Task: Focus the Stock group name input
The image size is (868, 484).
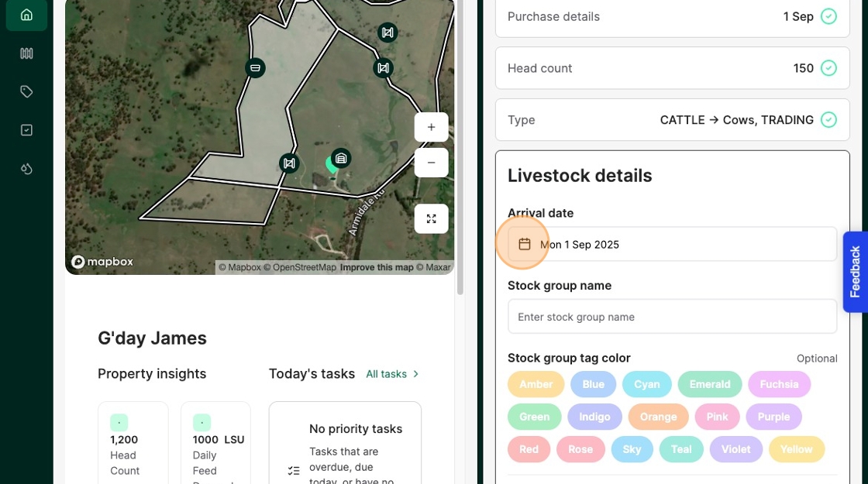Action: click(x=672, y=317)
